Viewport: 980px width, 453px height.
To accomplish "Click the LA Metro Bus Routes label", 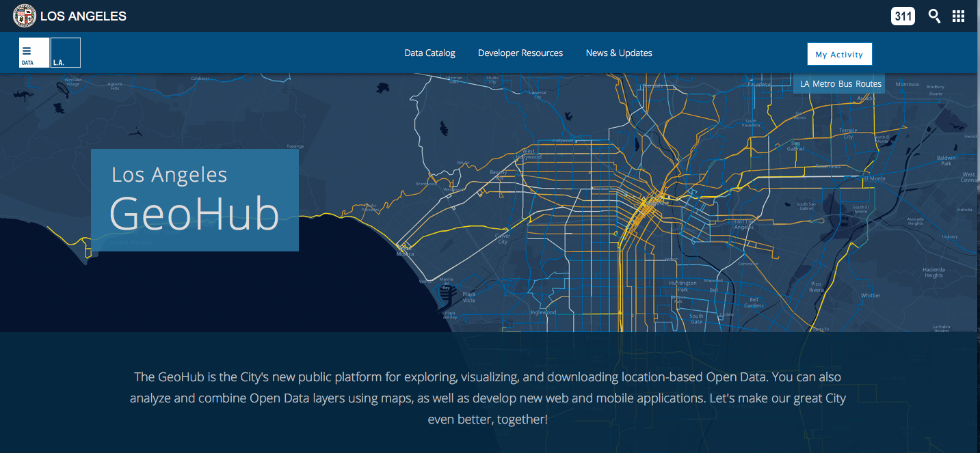I will [840, 83].
